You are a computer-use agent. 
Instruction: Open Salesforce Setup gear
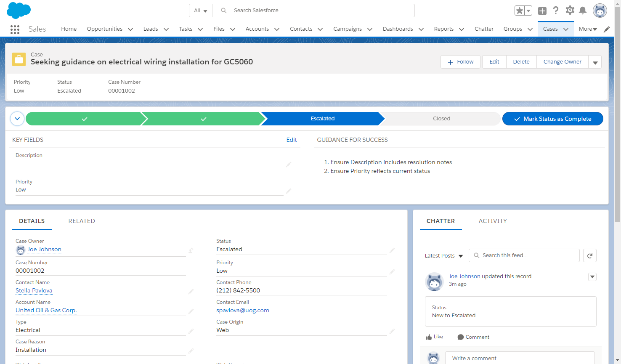tap(570, 10)
